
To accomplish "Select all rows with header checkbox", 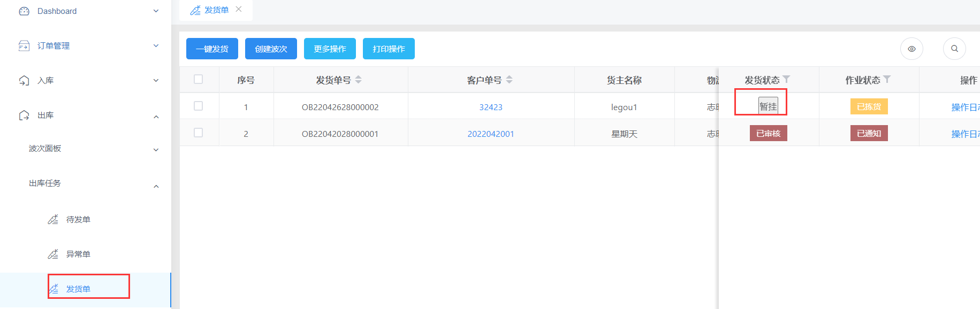I will point(199,79).
